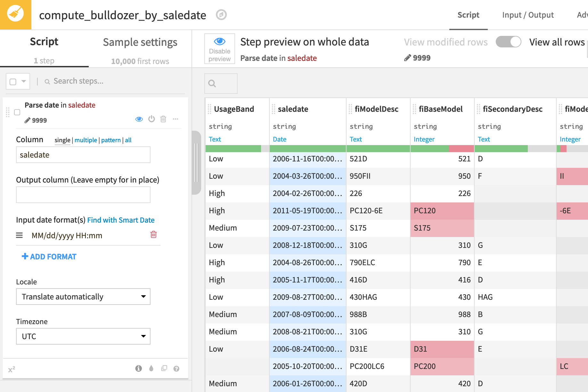Screen dimensions: 588x392
Task: Open more options menu on the Parse date step
Action: pyautogui.click(x=176, y=119)
